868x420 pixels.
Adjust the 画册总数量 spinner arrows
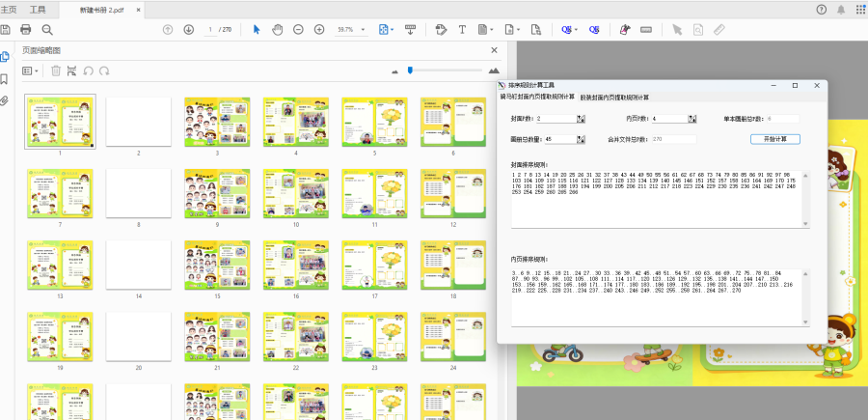click(x=582, y=139)
